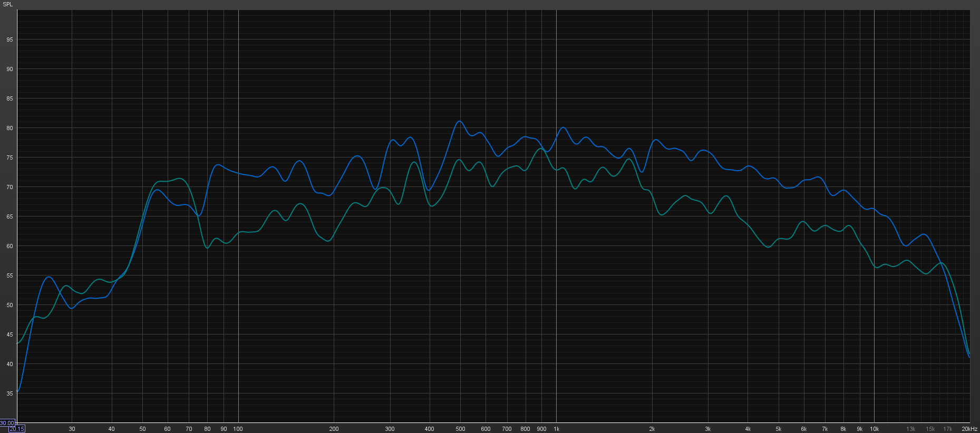Click the 35 dB label on the SPL axis
This screenshot has height=433, width=980.
point(10,393)
